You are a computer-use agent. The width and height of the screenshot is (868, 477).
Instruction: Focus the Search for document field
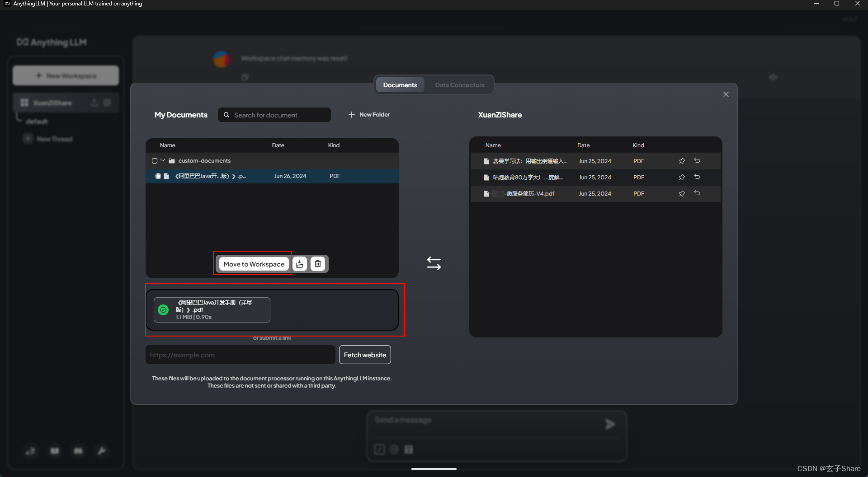[274, 115]
